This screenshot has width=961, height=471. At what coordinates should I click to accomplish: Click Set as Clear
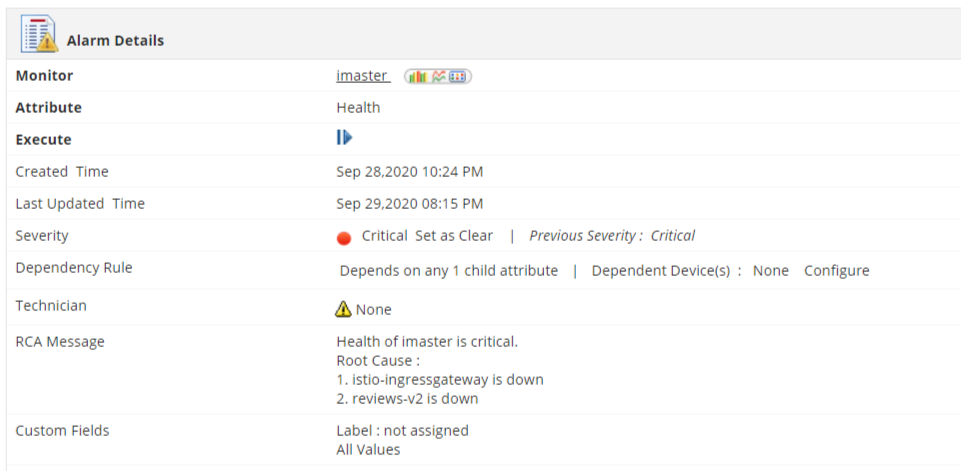(454, 236)
